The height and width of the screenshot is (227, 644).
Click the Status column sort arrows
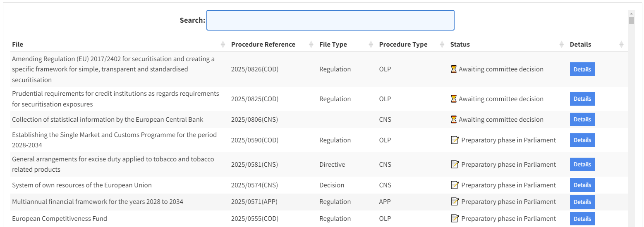tap(561, 45)
